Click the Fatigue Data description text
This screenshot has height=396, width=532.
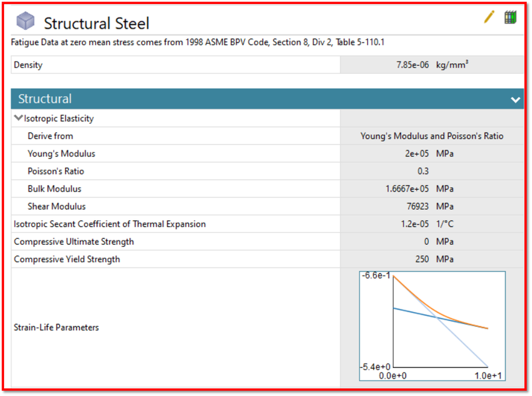click(x=198, y=42)
